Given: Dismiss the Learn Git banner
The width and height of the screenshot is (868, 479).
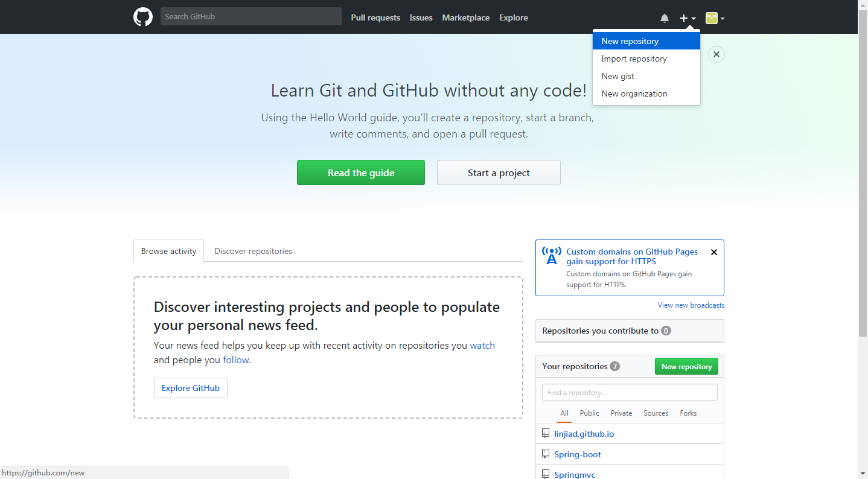Looking at the screenshot, I should 716,54.
